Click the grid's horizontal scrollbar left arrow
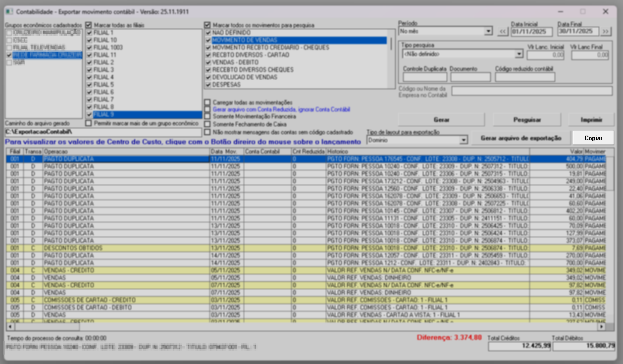Screen dimensions: 623x364 [x=10, y=327]
